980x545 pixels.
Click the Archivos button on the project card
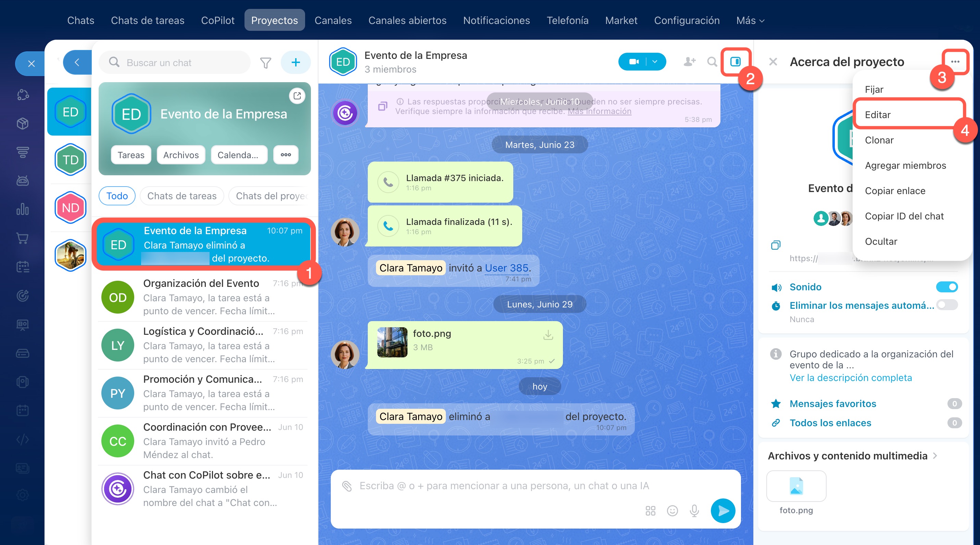pos(181,155)
